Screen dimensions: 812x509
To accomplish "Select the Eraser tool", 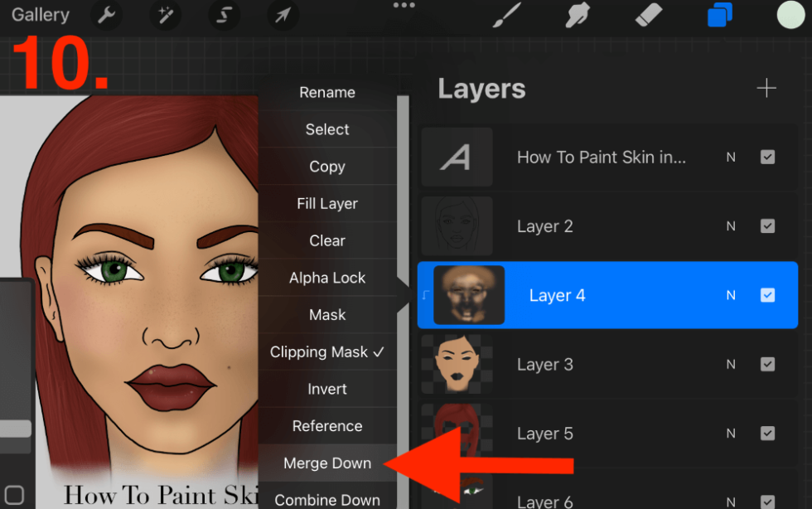I will (648, 15).
